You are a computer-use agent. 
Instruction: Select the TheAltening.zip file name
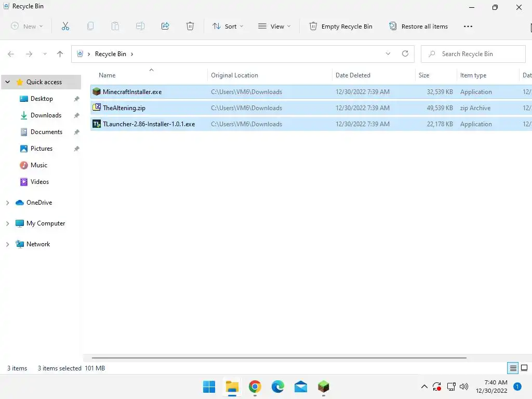click(x=124, y=108)
